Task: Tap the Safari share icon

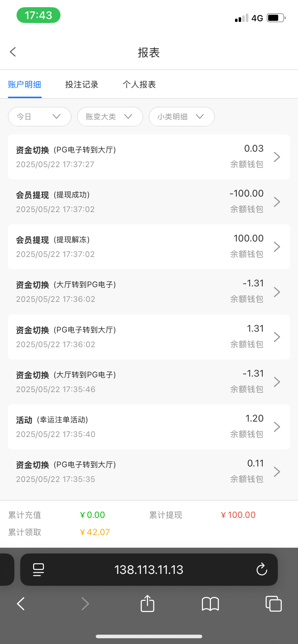Action: (x=147, y=603)
